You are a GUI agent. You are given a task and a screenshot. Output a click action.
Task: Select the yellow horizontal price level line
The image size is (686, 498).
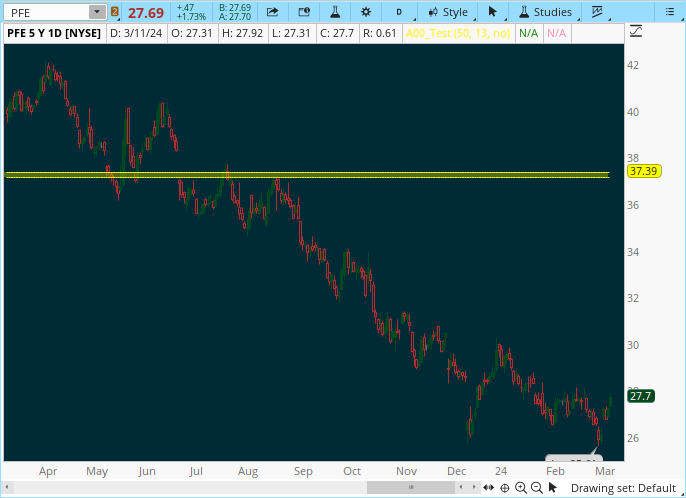click(x=307, y=175)
